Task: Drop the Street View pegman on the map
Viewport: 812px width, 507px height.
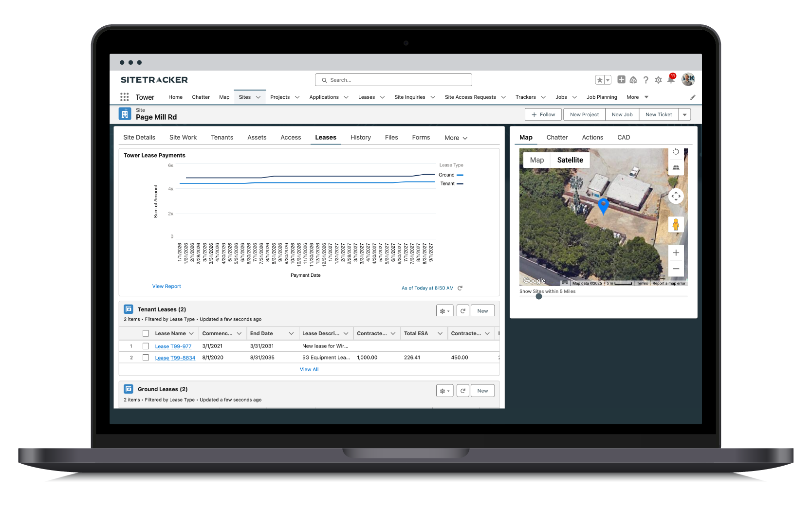Action: click(676, 224)
